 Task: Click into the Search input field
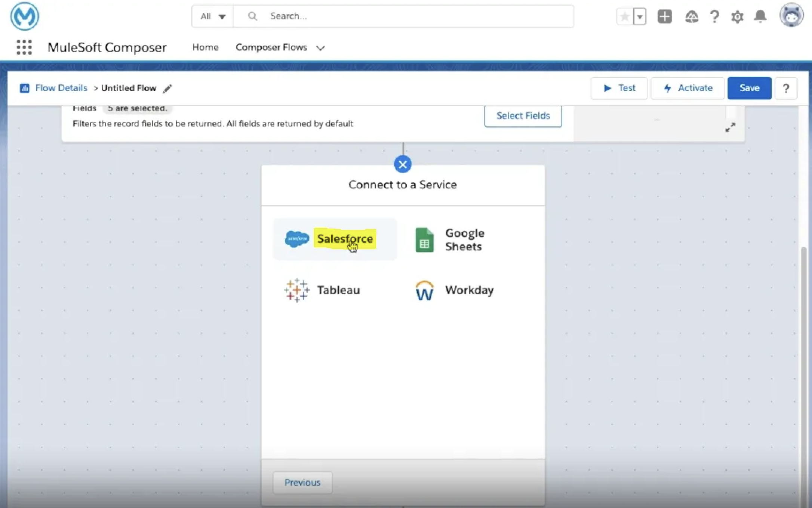pos(403,16)
